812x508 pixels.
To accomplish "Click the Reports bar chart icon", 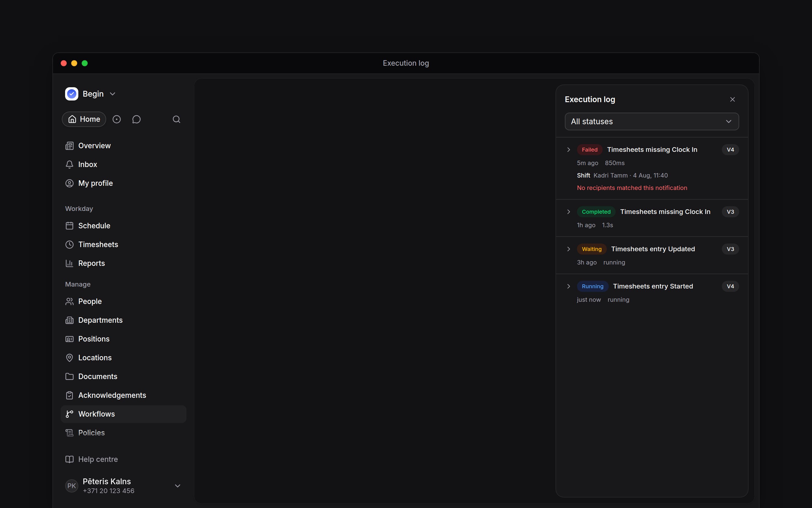I will [70, 263].
